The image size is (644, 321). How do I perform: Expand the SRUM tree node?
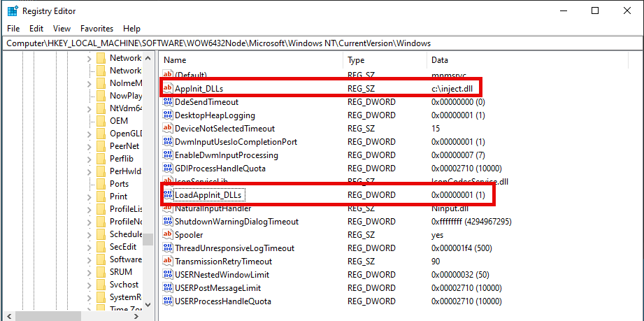coord(89,272)
